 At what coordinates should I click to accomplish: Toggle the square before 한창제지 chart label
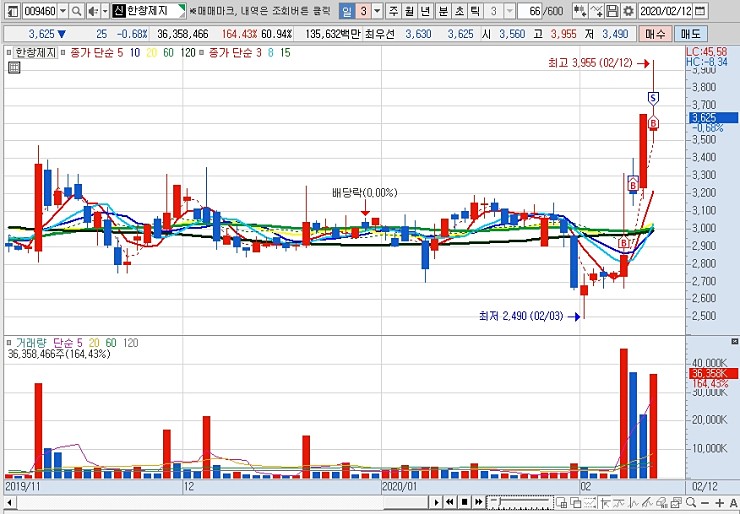[9, 53]
